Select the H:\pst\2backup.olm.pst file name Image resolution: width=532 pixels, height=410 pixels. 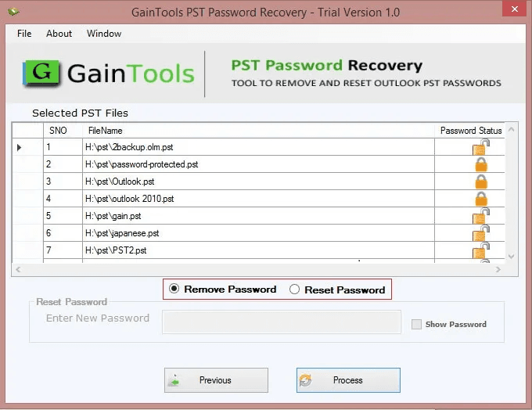point(129,147)
